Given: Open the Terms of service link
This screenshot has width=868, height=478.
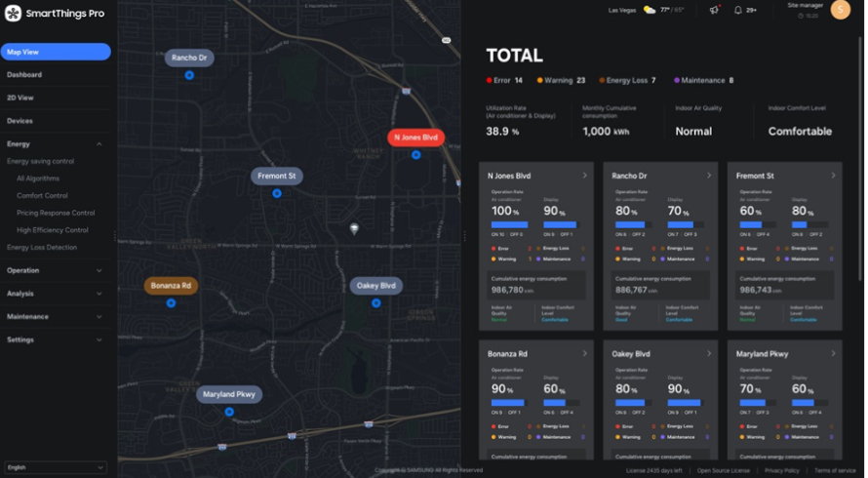Looking at the screenshot, I should tap(835, 471).
